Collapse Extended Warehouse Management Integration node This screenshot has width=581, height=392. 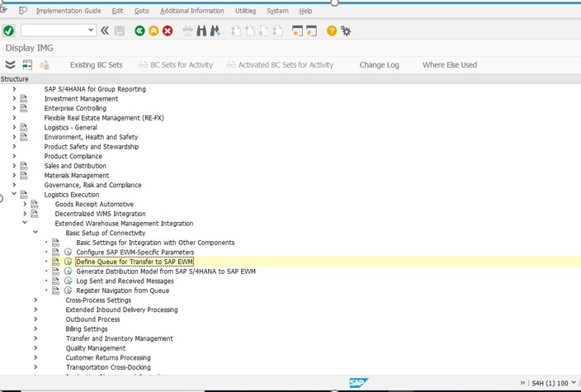pyautogui.click(x=25, y=222)
